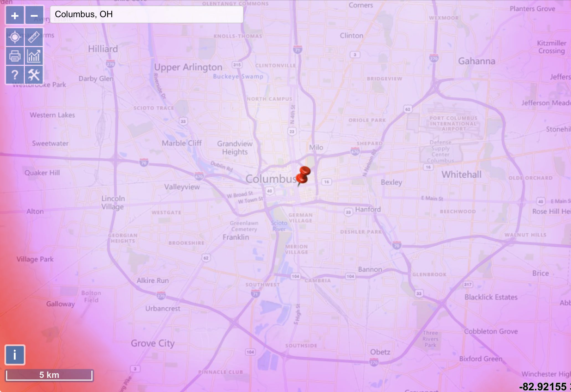571x392 pixels.
Task: Click the Grandview Heights label
Action: coord(235,148)
